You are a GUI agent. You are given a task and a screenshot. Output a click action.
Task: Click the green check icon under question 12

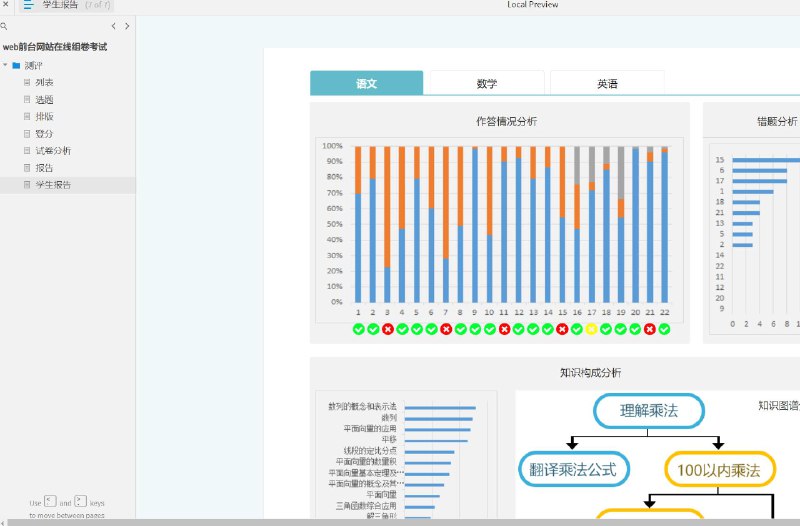click(x=518, y=330)
